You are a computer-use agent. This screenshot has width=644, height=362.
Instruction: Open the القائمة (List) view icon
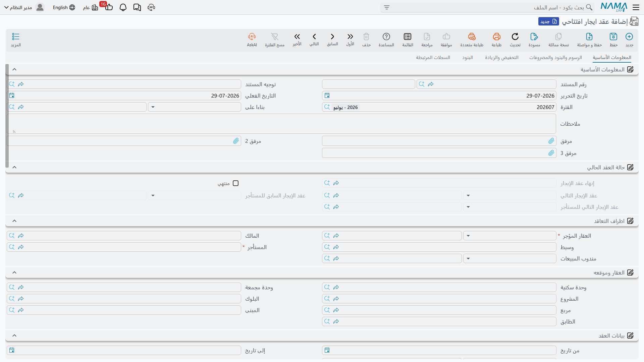click(408, 37)
